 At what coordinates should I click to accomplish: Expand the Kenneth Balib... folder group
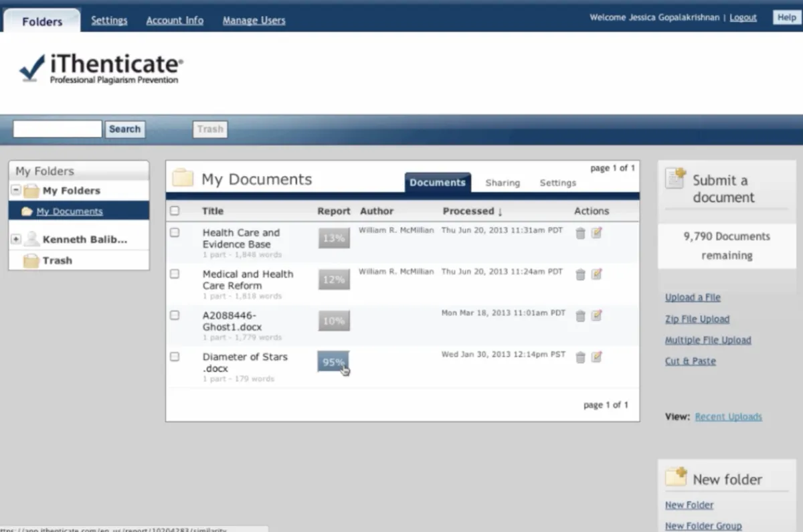pos(16,239)
